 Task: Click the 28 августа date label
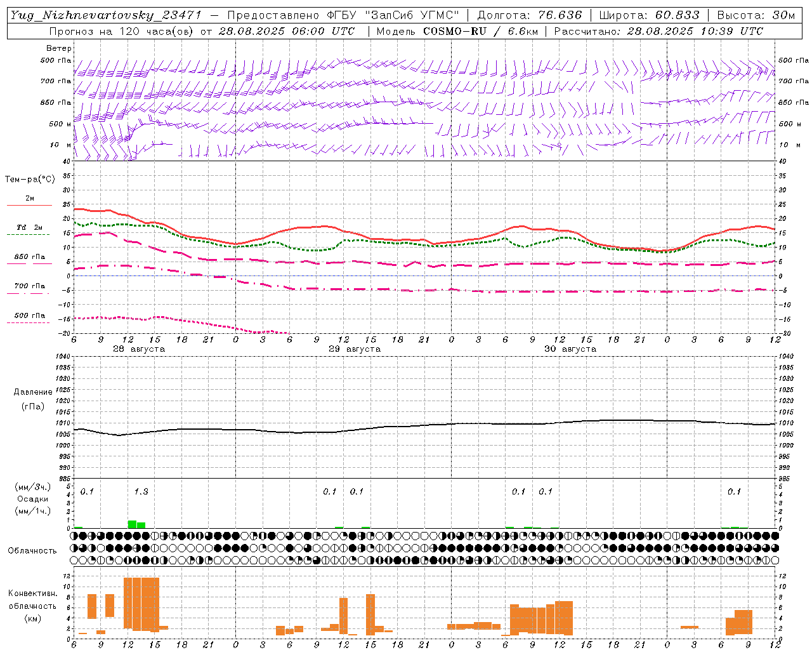(x=139, y=349)
